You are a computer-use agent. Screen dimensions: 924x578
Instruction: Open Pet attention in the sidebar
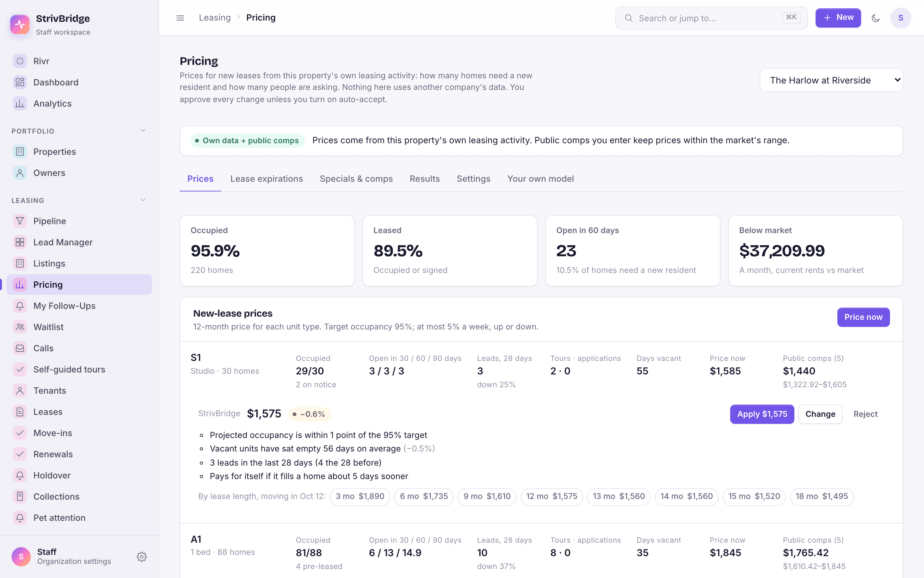click(x=79, y=518)
